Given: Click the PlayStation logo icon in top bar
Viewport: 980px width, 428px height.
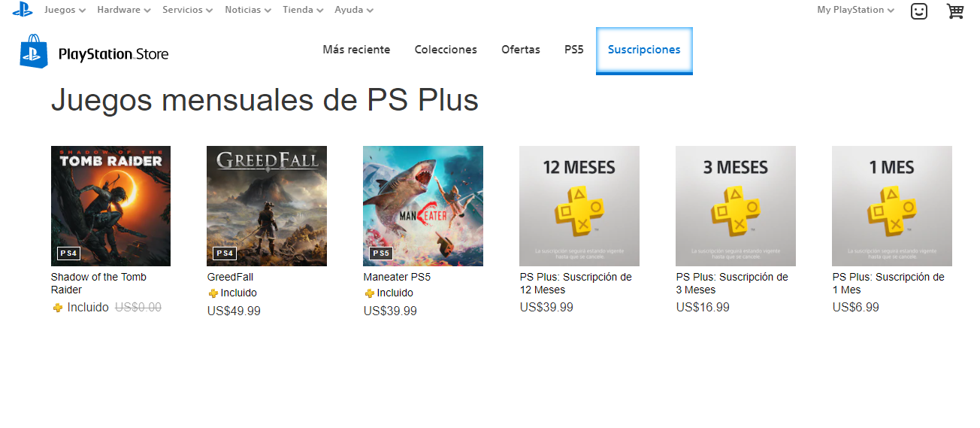Looking at the screenshot, I should click(x=23, y=10).
